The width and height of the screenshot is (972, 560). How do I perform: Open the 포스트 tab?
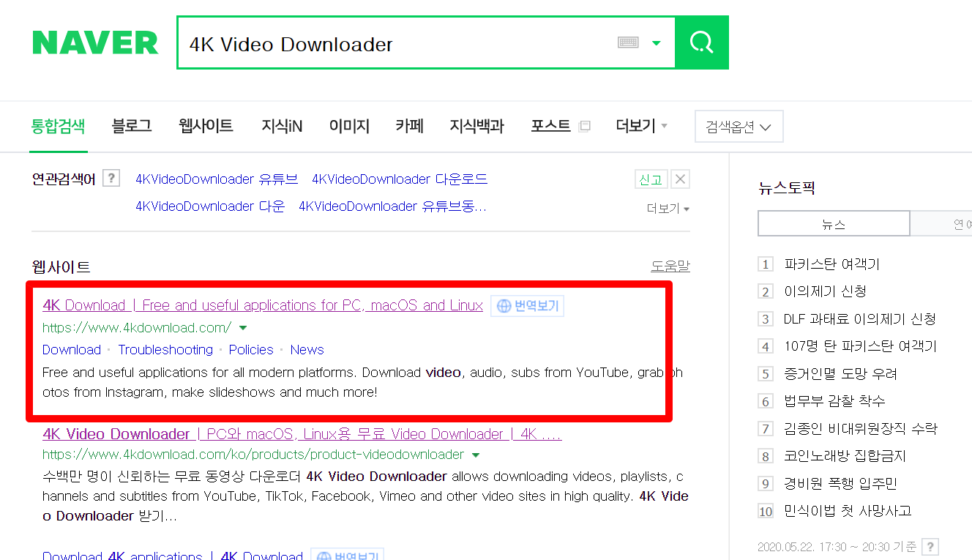pos(550,126)
